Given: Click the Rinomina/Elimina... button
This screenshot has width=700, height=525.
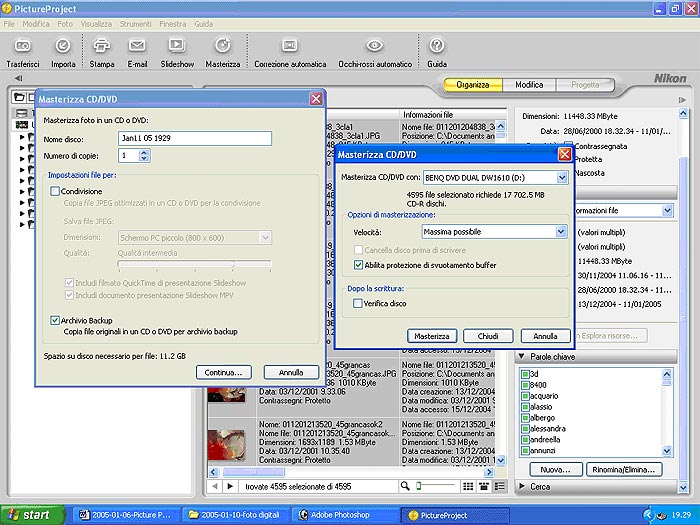Looking at the screenshot, I should point(624,470).
